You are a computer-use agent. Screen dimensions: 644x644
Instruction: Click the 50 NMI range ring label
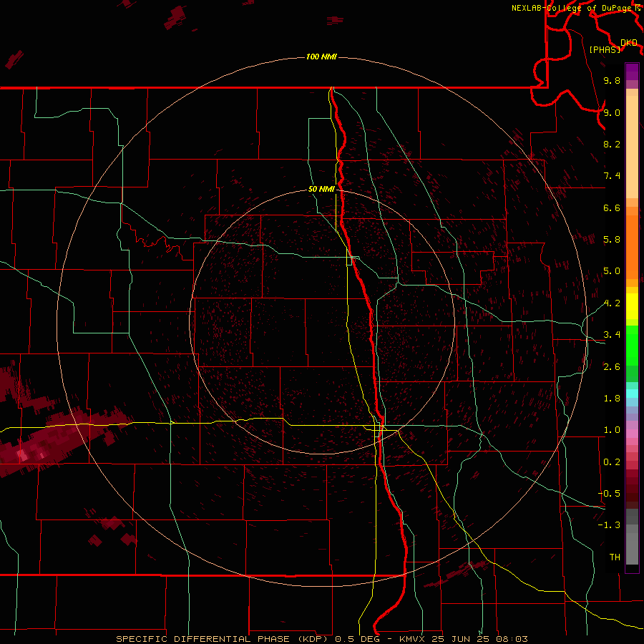[321, 189]
